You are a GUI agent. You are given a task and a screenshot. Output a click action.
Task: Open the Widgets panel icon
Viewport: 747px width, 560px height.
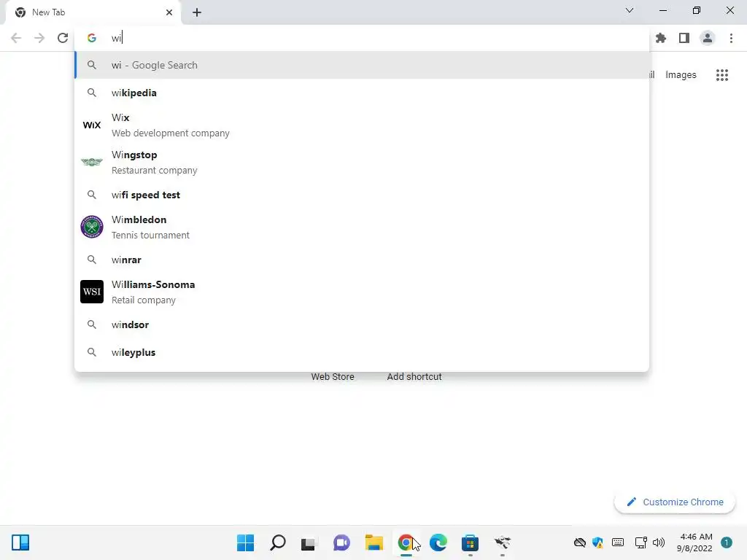click(20, 542)
